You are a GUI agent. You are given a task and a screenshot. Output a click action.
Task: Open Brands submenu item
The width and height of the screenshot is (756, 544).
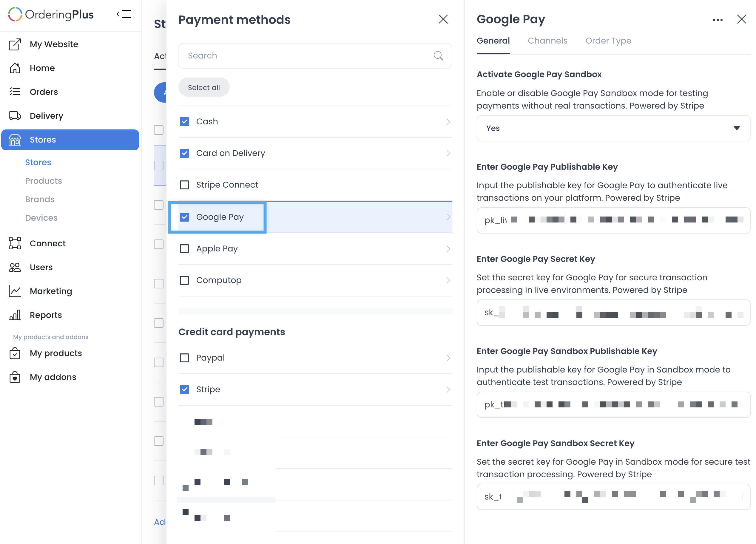[x=40, y=199]
